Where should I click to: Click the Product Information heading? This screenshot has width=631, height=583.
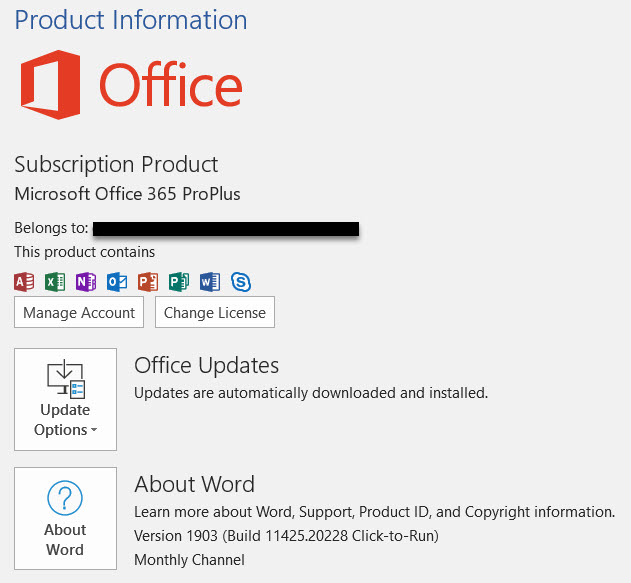coord(131,20)
